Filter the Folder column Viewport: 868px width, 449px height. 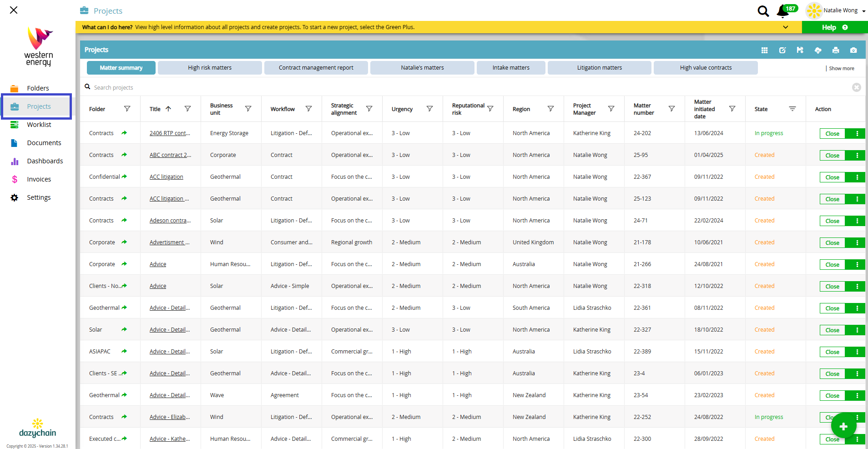click(127, 109)
